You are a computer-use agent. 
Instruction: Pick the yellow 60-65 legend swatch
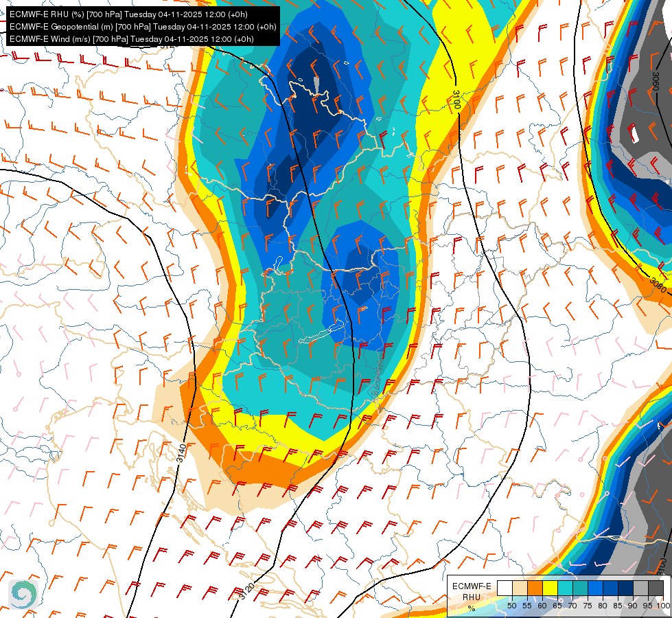(551, 588)
